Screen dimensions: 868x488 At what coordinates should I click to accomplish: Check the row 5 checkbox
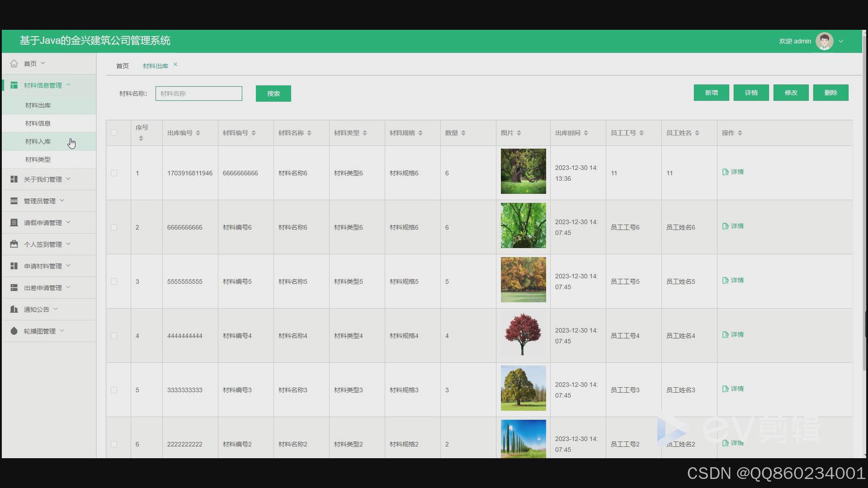point(114,390)
